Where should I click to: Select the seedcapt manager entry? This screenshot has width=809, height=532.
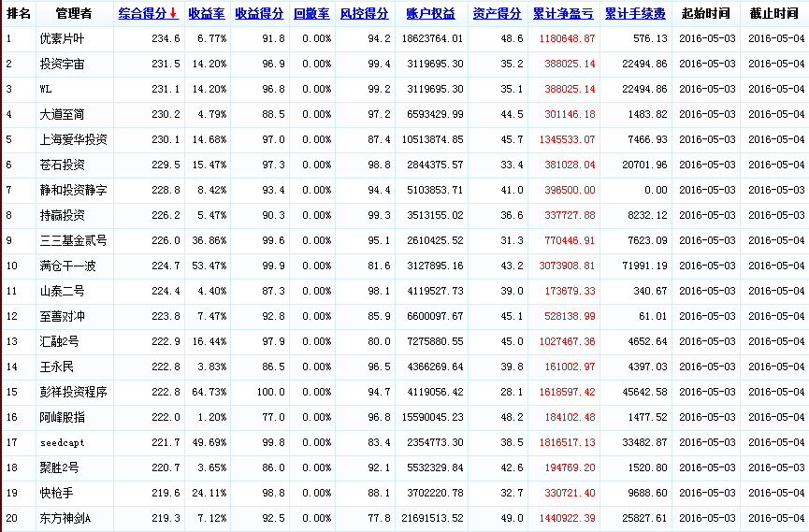(x=65, y=442)
